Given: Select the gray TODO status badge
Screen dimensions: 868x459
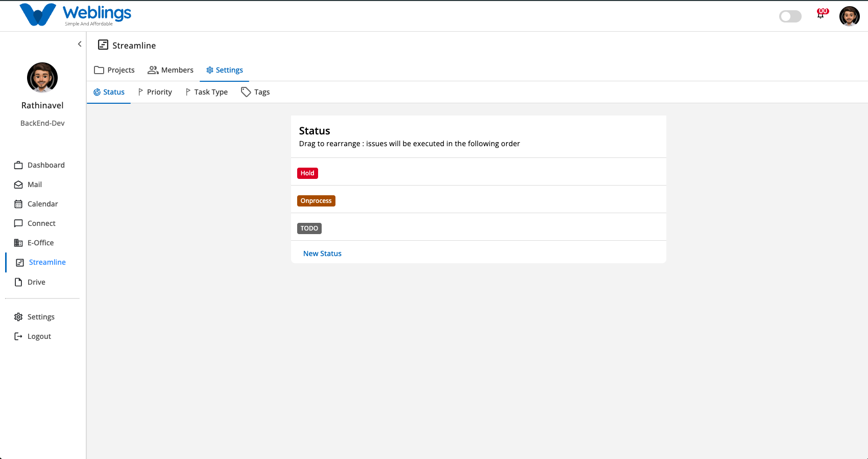Looking at the screenshot, I should pyautogui.click(x=309, y=228).
